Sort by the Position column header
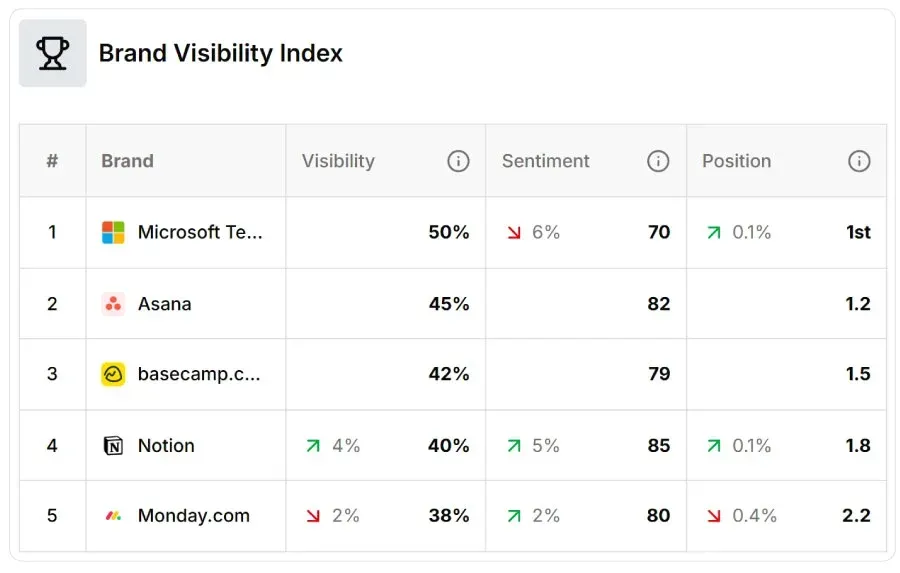 coord(736,161)
